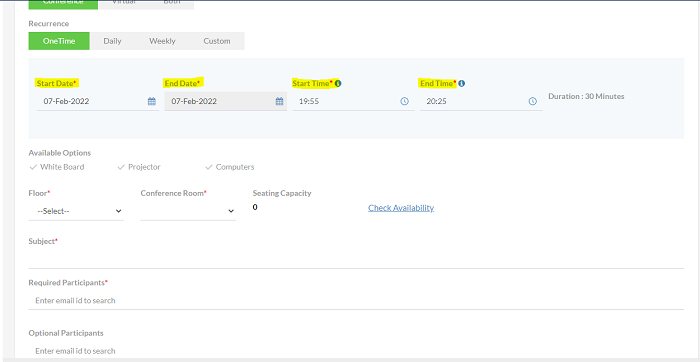Screen dimensions: 700x362
Task: Select the Custom recurrence option
Action: point(217,41)
